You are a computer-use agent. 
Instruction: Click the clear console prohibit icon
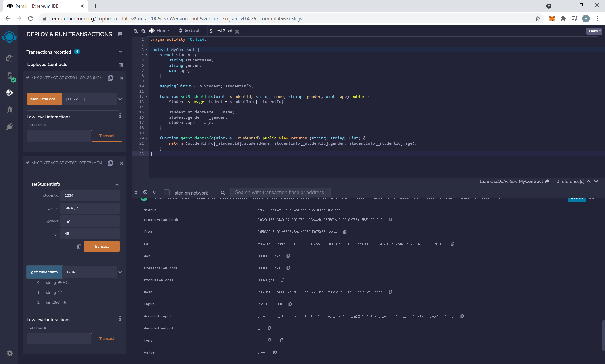click(145, 192)
